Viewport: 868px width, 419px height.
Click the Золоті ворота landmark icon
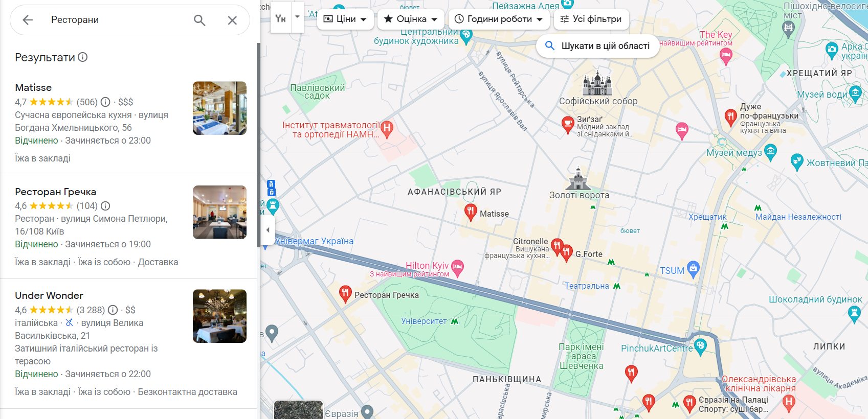click(x=578, y=179)
